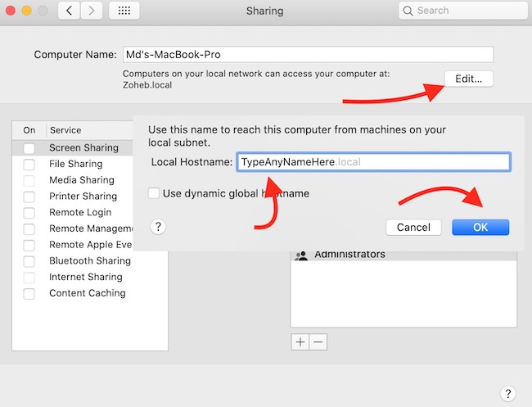Click the back navigation arrow

(x=69, y=11)
